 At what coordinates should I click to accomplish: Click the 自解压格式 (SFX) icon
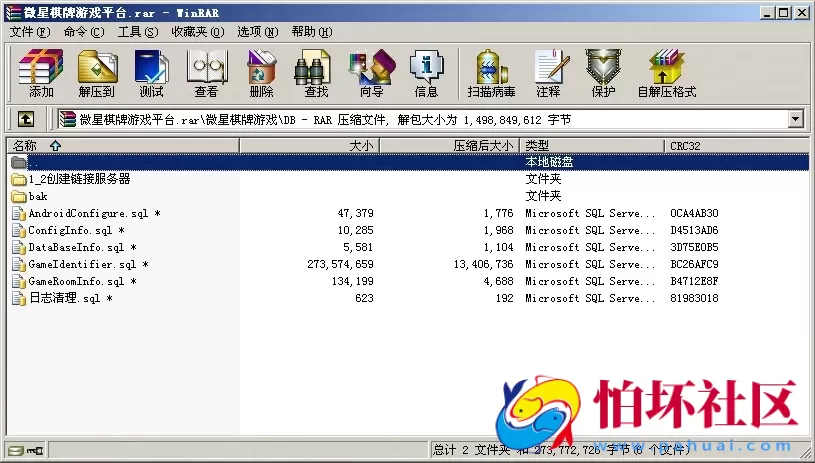(x=666, y=73)
